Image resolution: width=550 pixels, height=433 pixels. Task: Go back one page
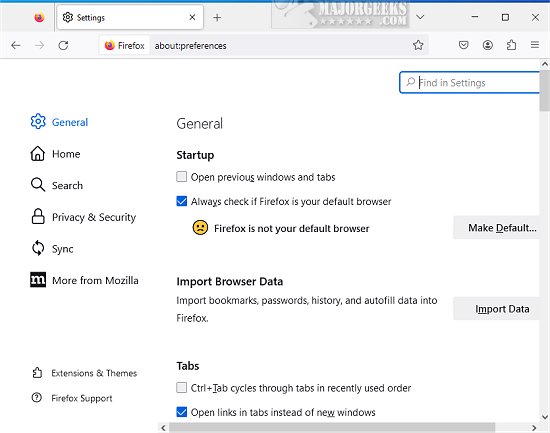click(x=16, y=45)
